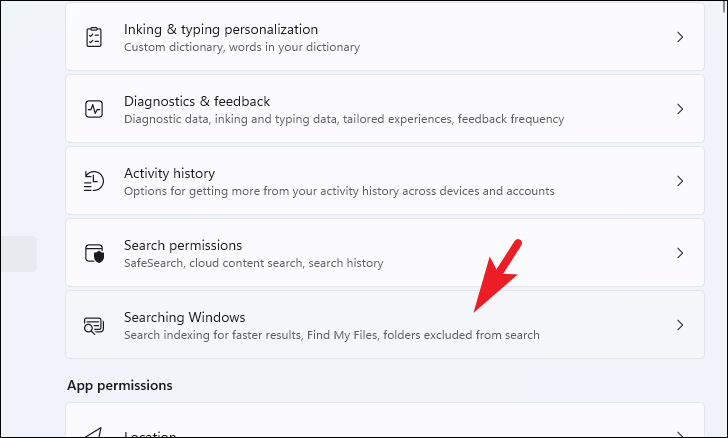Open Inking & typing personalization title

(x=221, y=29)
